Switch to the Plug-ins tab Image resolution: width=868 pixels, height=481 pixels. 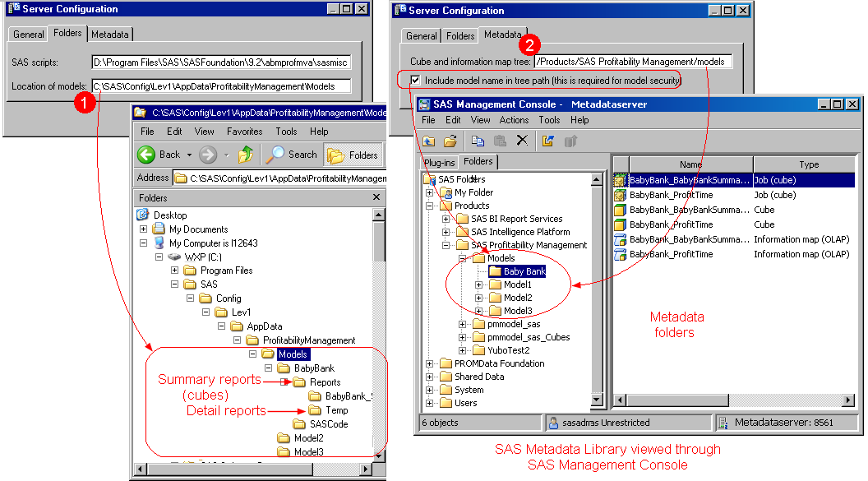tap(439, 163)
